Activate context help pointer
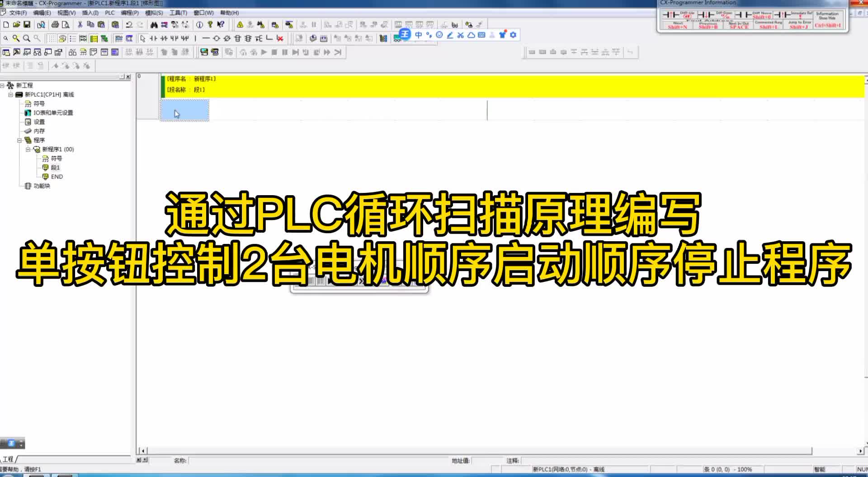 [221, 24]
